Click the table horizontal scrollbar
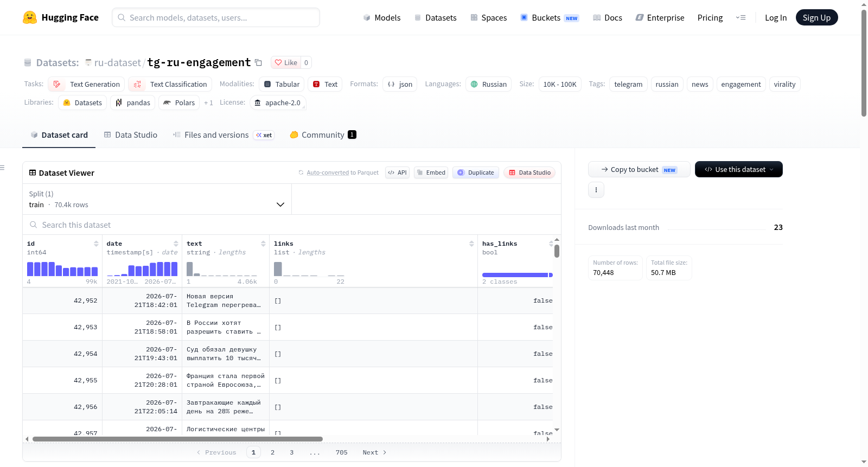This screenshot has height=467, width=868. [177, 439]
